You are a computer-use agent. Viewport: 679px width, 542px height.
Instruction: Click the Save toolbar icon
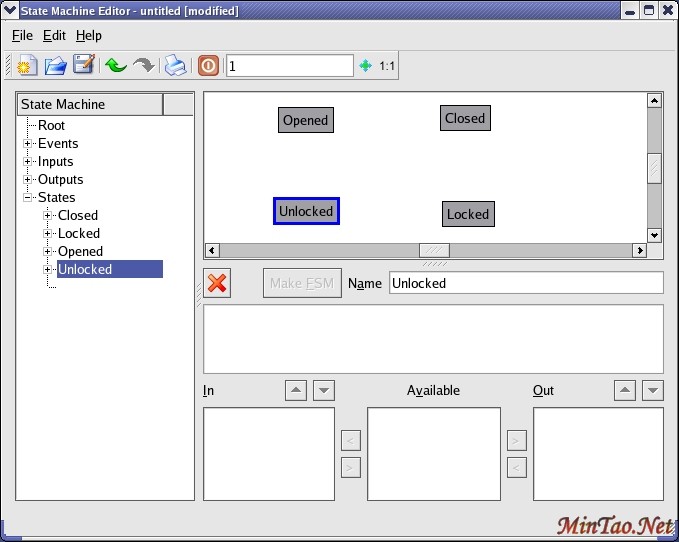[x=84, y=66]
